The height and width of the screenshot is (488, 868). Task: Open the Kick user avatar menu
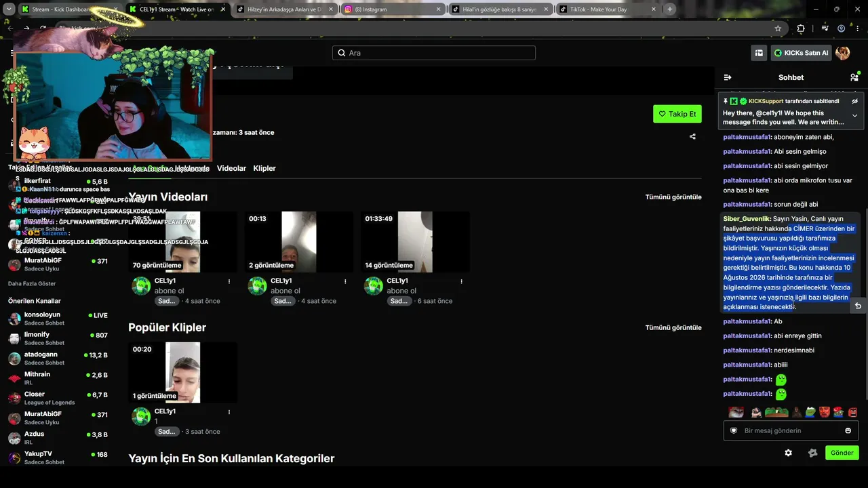pyautogui.click(x=843, y=53)
